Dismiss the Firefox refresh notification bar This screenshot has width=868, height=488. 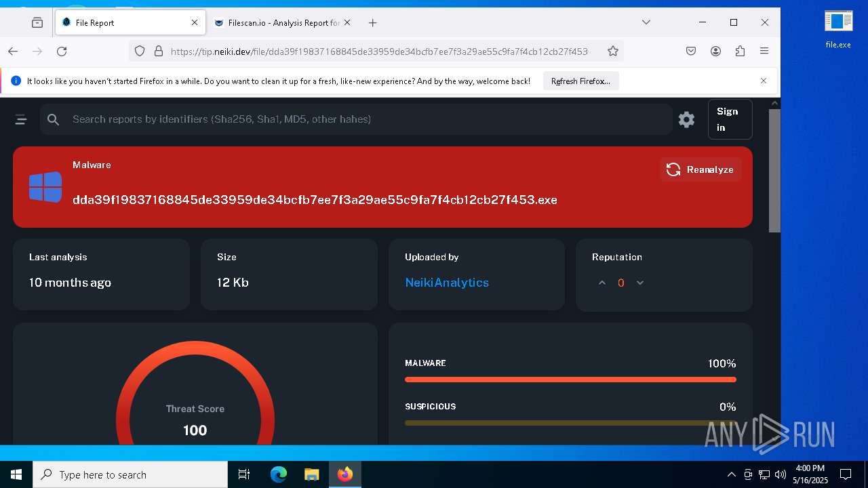coord(763,81)
